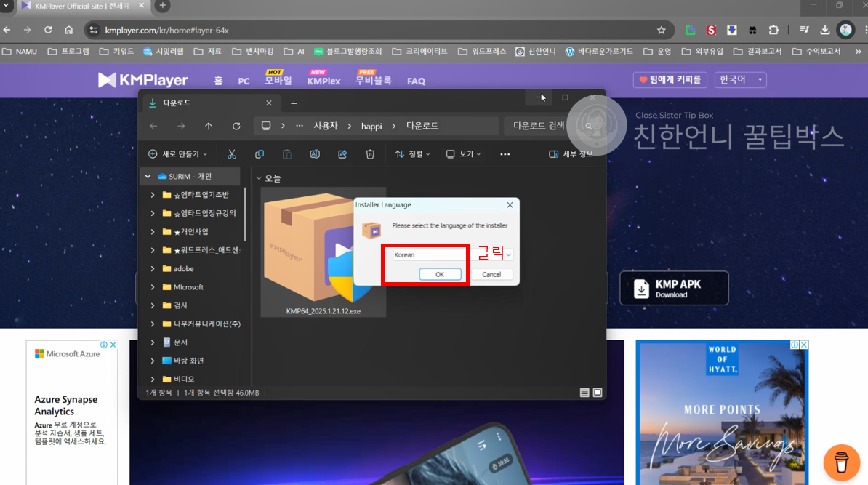Collapse the 오늘 group header
This screenshot has height=485, width=868.
[259, 178]
